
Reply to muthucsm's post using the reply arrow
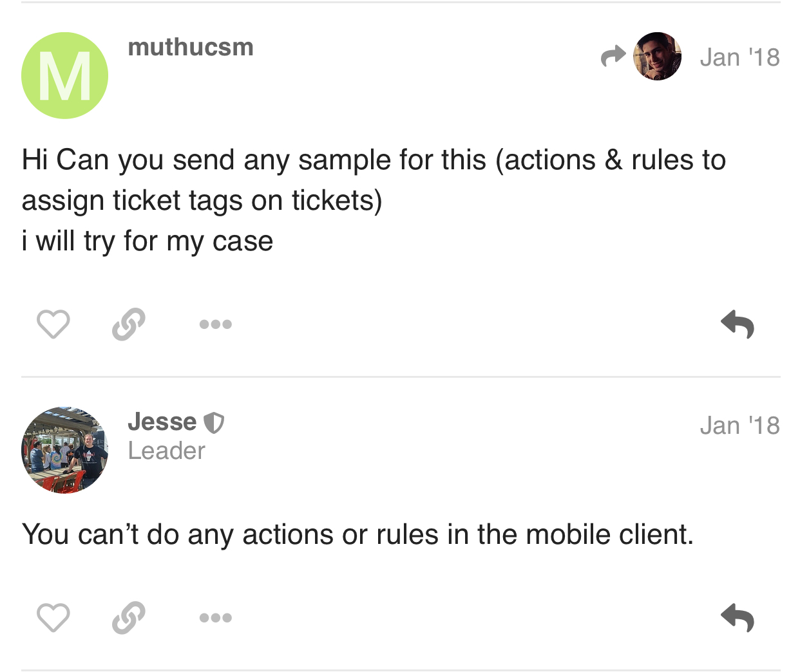738,324
